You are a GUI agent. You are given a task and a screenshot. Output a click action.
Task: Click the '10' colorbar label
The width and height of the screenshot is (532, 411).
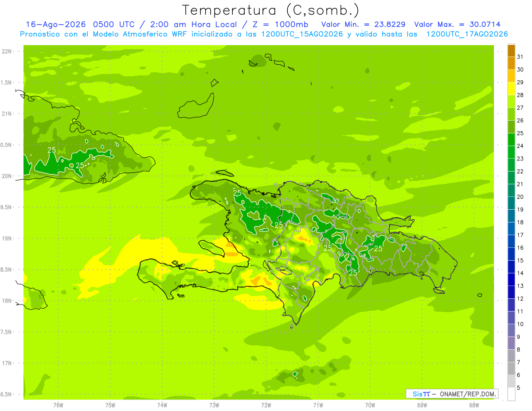coord(520,324)
